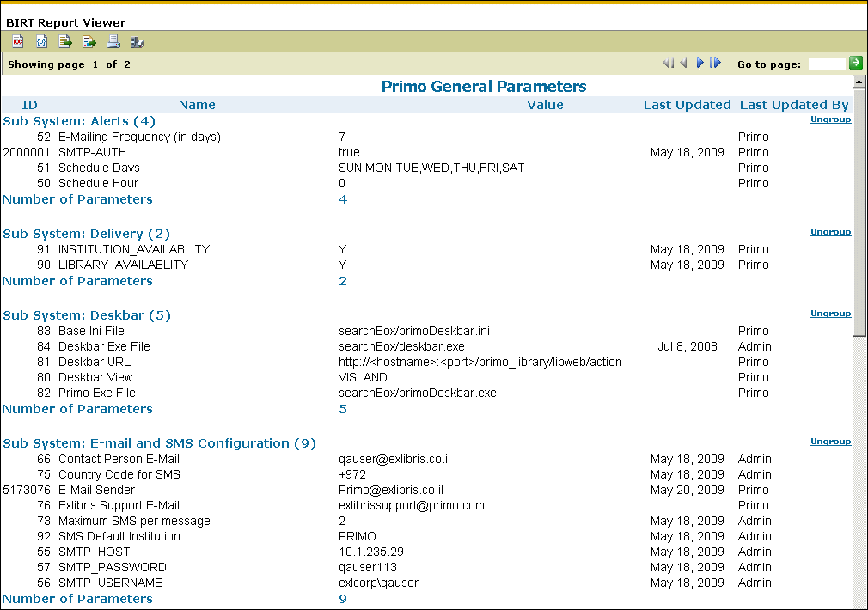Click the export report icon
This screenshot has height=610, width=868.
(x=89, y=41)
